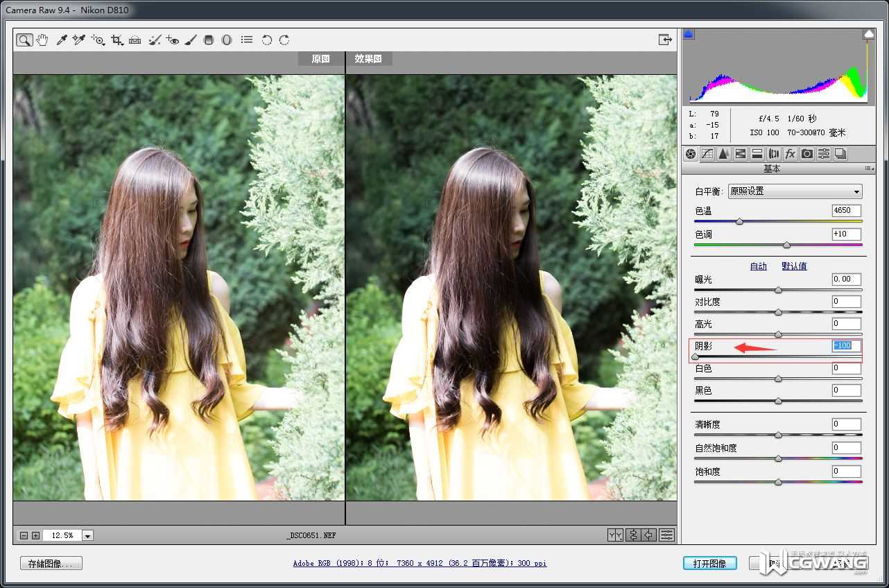889x588 pixels.
Task: Click the 饱和度 saturation slider handle
Action: pyautogui.click(x=778, y=482)
